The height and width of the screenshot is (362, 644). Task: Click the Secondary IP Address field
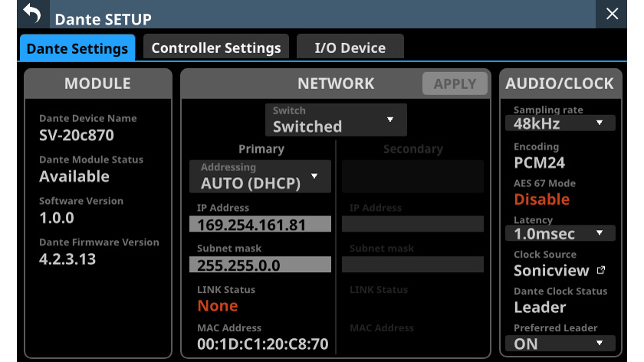pyautogui.click(x=412, y=224)
